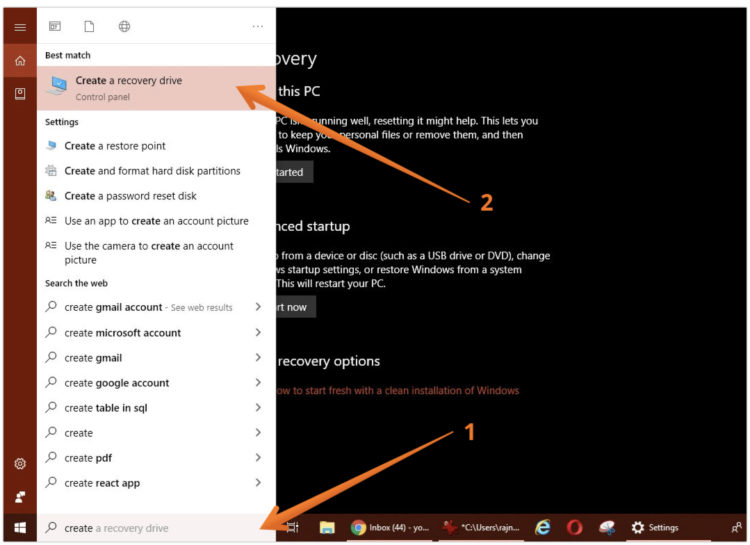Viewport: 750px width, 545px height.
Task: Open the hamburger menu in search sidebar
Action: point(20,27)
